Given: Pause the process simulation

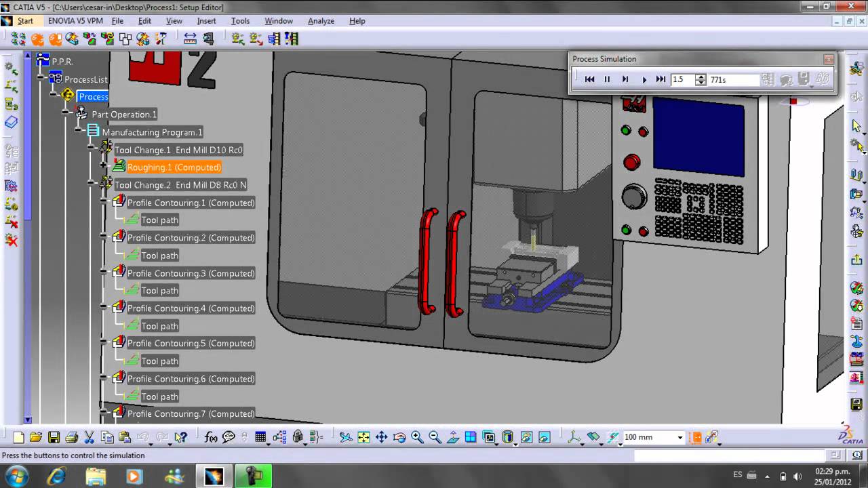Looking at the screenshot, I should tap(607, 79).
